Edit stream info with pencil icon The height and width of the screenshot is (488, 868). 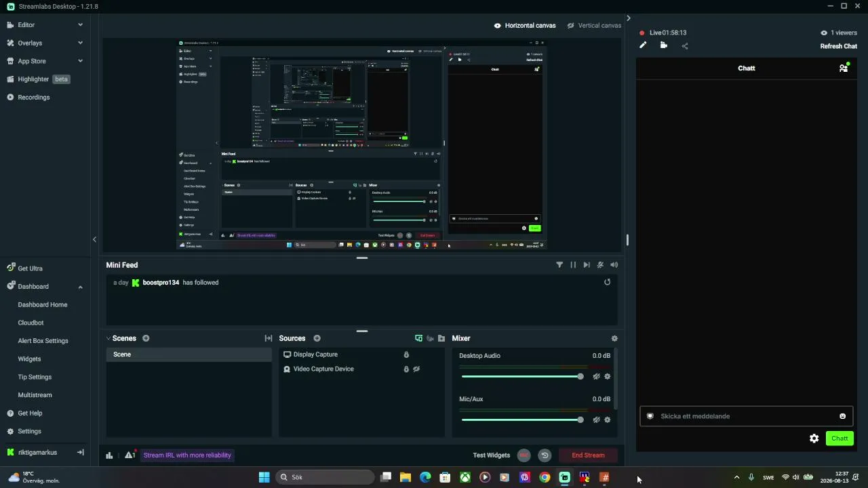tap(643, 45)
